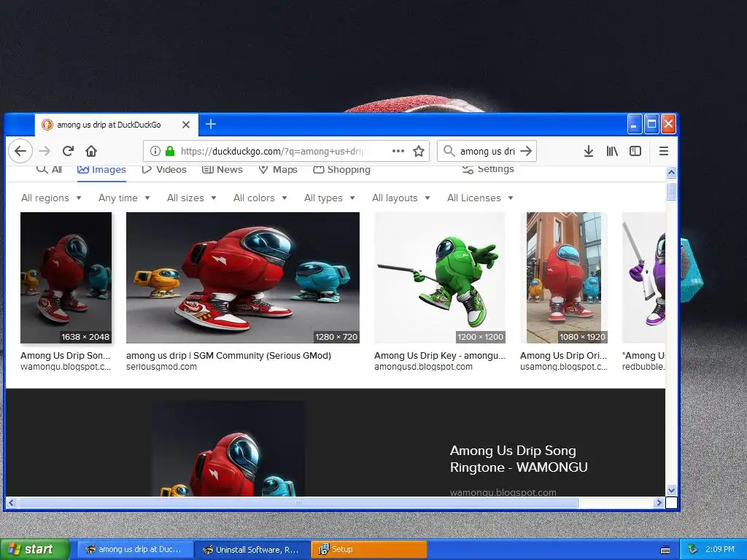Open the All colors dropdown

(x=260, y=198)
